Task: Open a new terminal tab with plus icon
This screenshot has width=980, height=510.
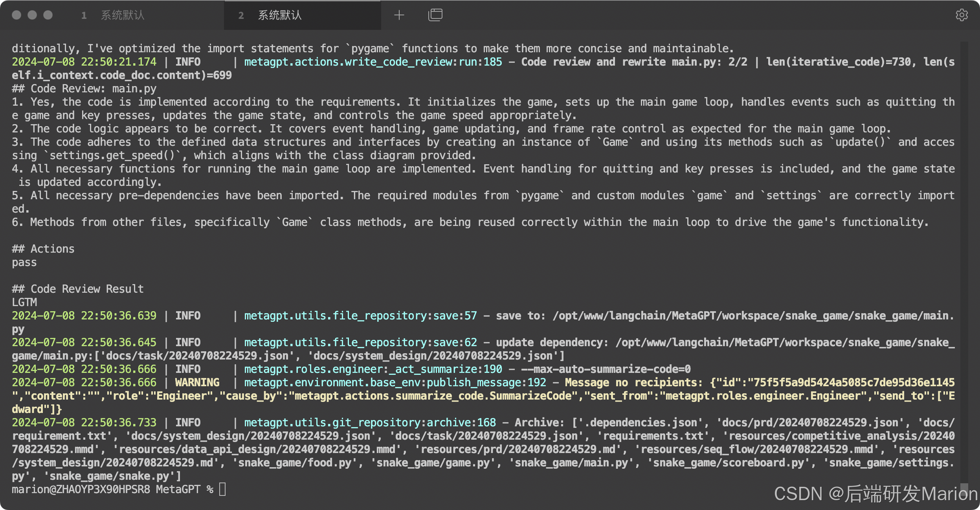Action: 399,15
